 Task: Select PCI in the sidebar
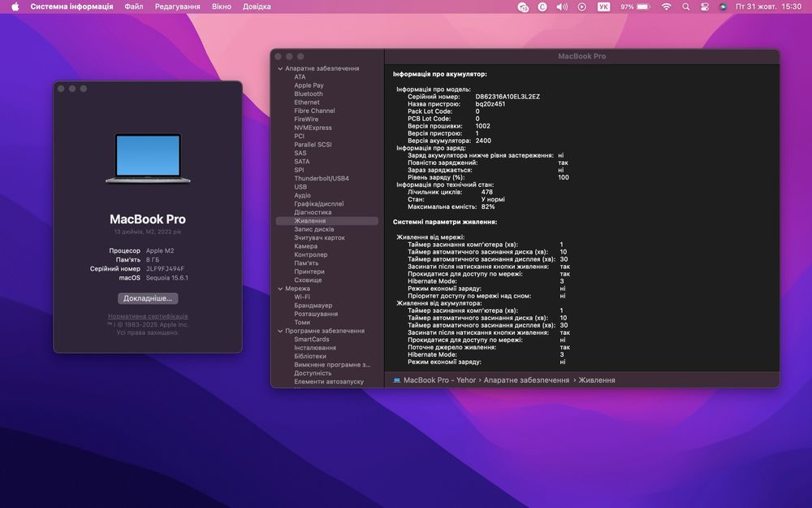click(300, 136)
